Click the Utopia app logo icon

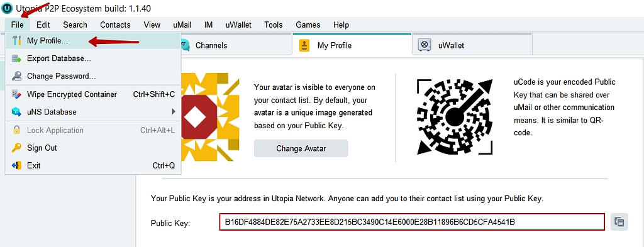pos(7,8)
